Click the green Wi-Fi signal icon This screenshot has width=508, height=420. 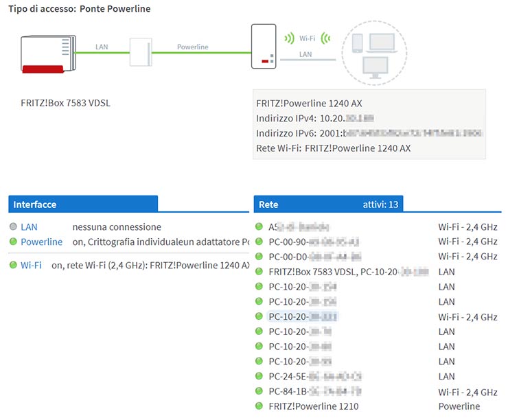tap(306, 39)
